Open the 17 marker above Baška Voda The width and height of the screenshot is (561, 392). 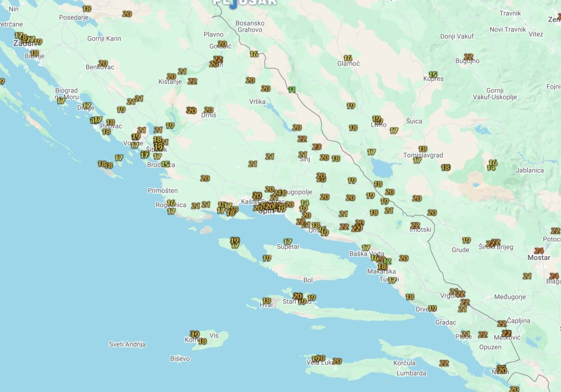366,247
